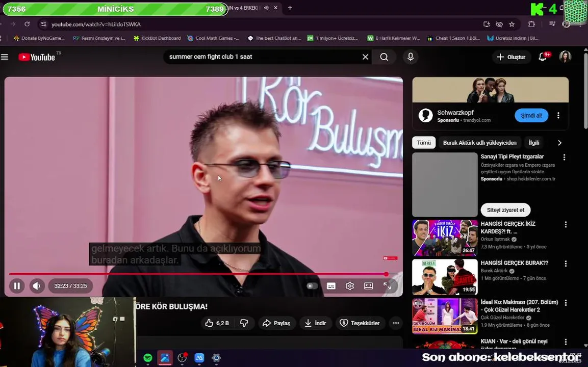Open options for Sanayi Tipi Pleyt Izgaralar

pyautogui.click(x=564, y=157)
